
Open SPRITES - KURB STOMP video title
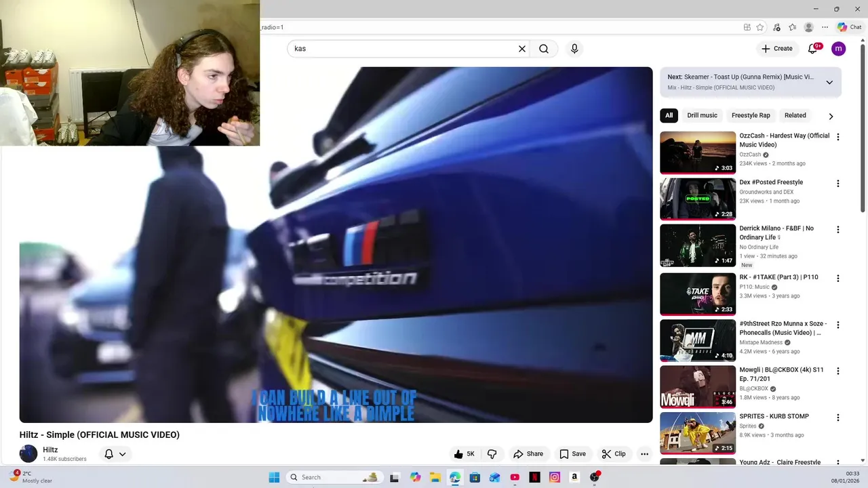pos(774,416)
